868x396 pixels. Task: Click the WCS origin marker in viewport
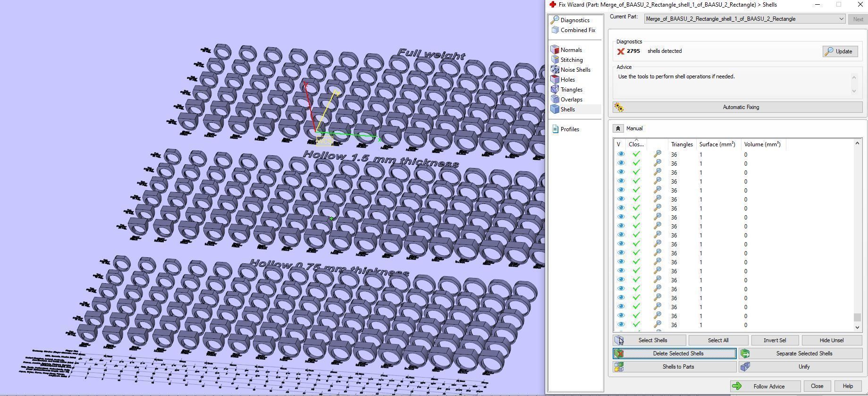point(324,141)
